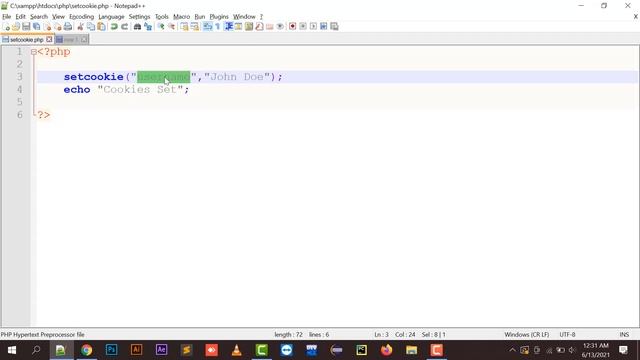
Task: Toggle Word Wrap toolbar icon
Action: point(207,27)
